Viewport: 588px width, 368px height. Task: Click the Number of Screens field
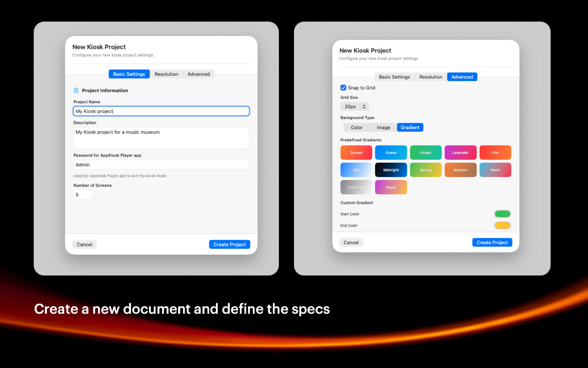83,195
